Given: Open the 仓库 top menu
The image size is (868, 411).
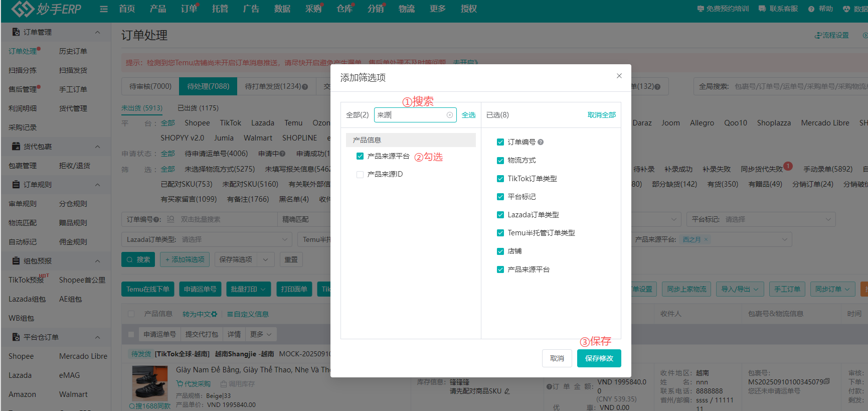Looking at the screenshot, I should [344, 9].
